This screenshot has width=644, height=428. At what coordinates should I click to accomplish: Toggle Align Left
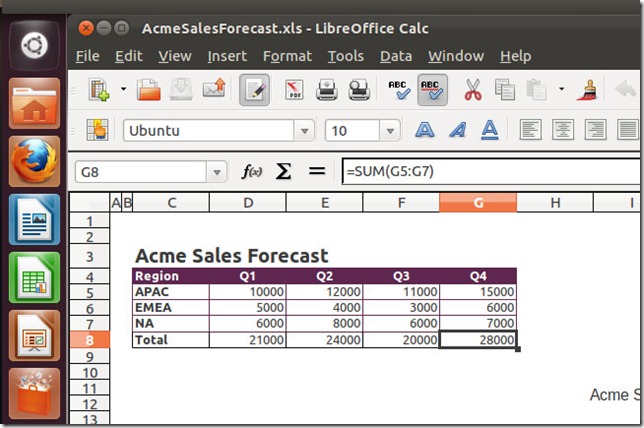[530, 130]
